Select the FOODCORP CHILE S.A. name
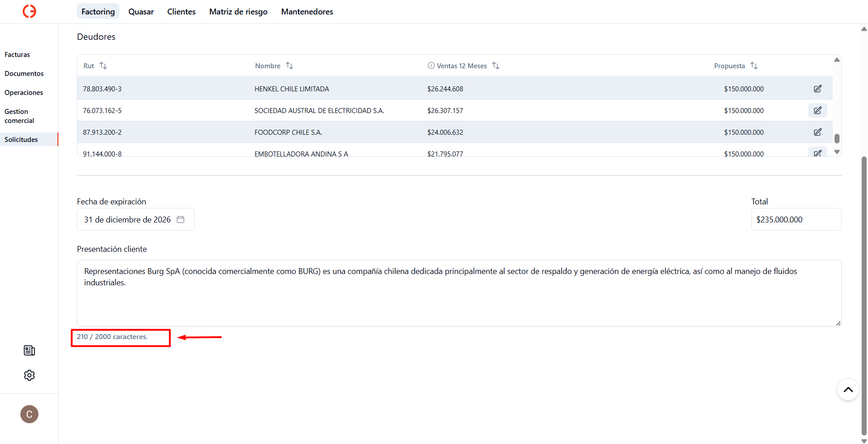The height and width of the screenshot is (444, 868). point(288,132)
